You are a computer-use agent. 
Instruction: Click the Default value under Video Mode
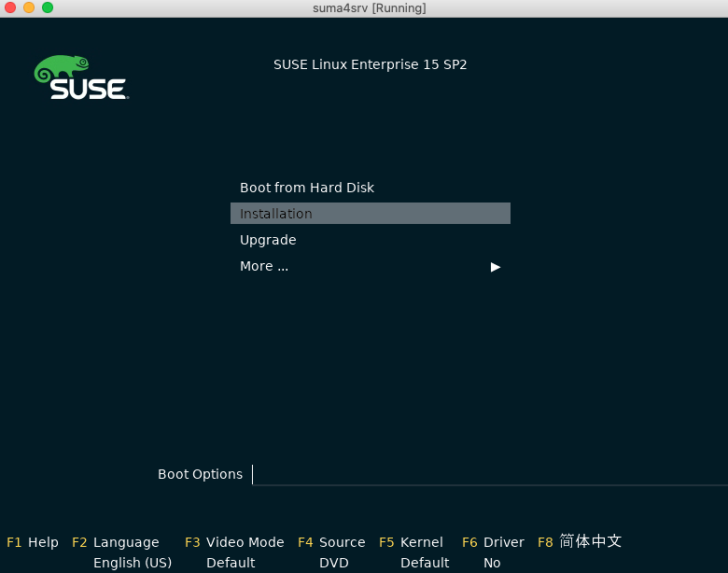click(231, 563)
